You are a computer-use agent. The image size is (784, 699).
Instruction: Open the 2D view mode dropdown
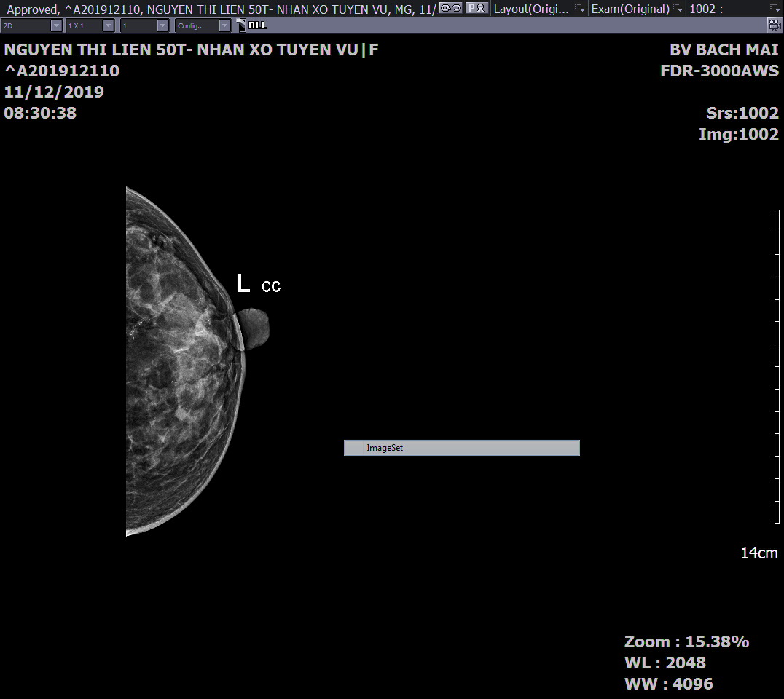56,25
